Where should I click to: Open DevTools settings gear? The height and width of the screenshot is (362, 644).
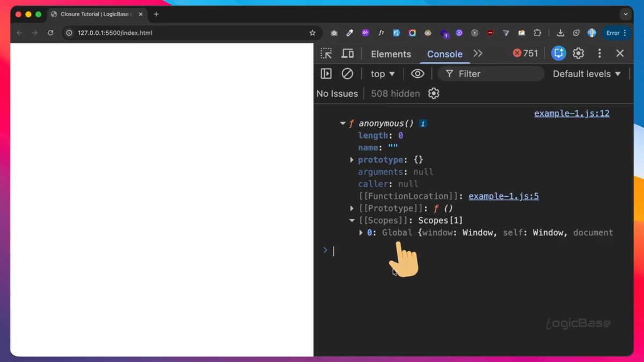coord(578,53)
